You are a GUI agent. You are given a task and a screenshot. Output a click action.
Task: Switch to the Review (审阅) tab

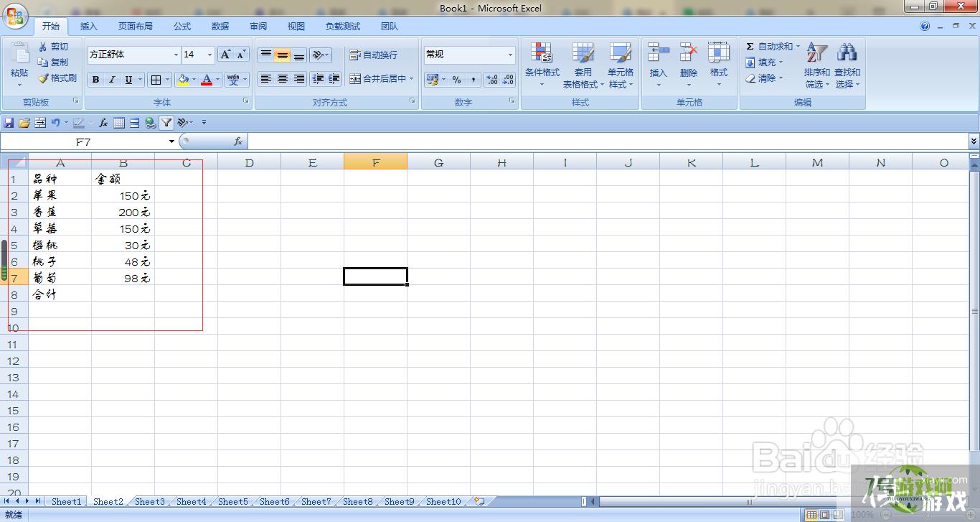258,27
